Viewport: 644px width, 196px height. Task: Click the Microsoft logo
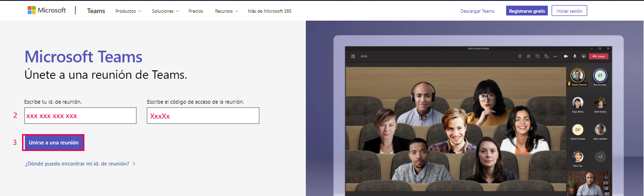pyautogui.click(x=46, y=10)
